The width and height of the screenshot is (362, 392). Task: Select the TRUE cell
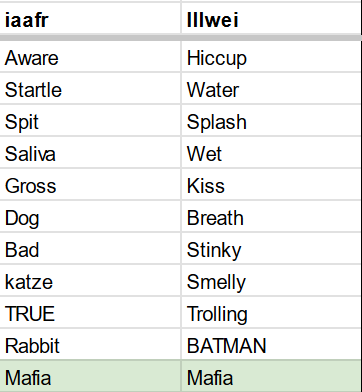(x=90, y=312)
